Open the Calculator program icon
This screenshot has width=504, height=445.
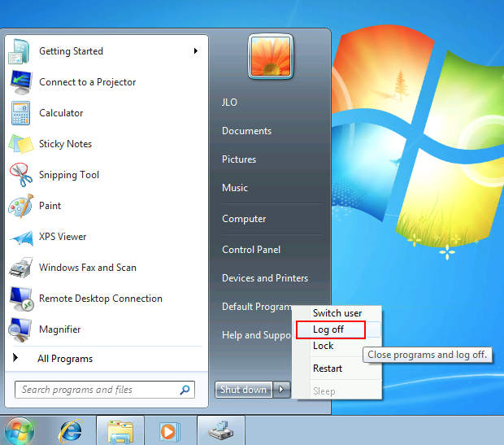(x=20, y=113)
